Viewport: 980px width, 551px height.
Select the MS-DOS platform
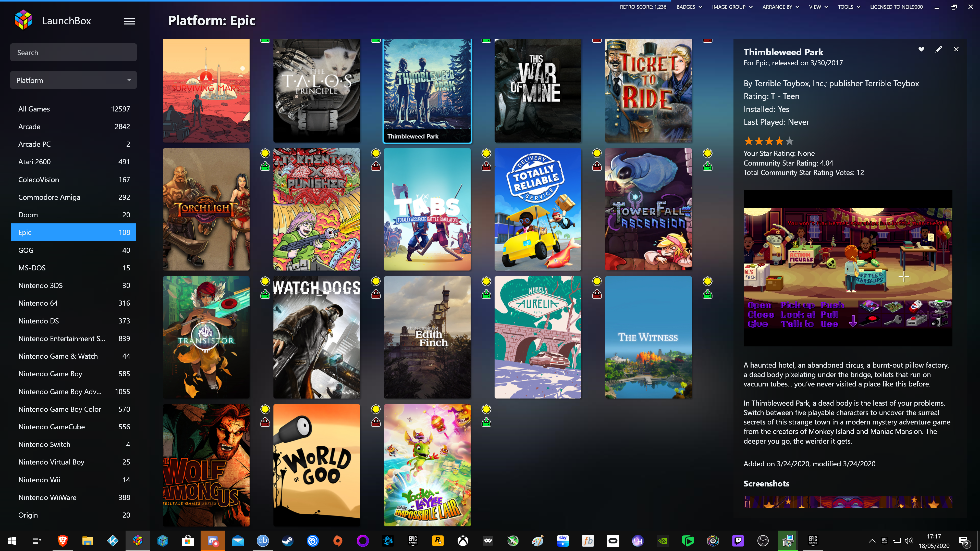click(73, 268)
